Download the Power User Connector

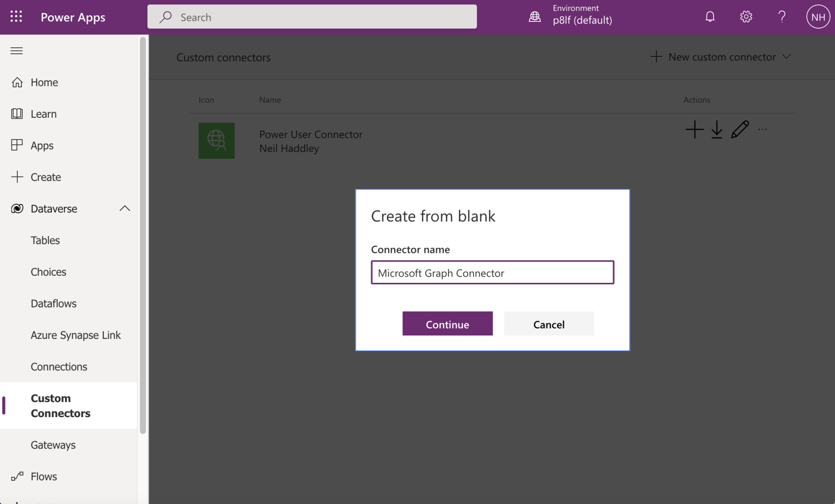point(717,130)
